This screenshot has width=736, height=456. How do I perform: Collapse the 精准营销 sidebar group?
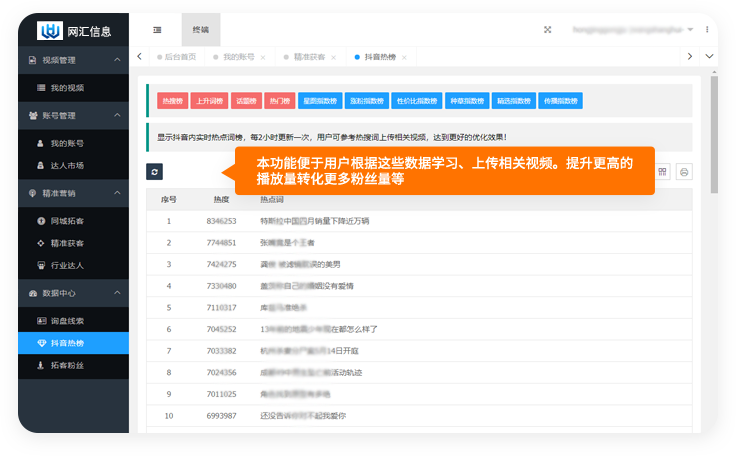click(x=117, y=193)
